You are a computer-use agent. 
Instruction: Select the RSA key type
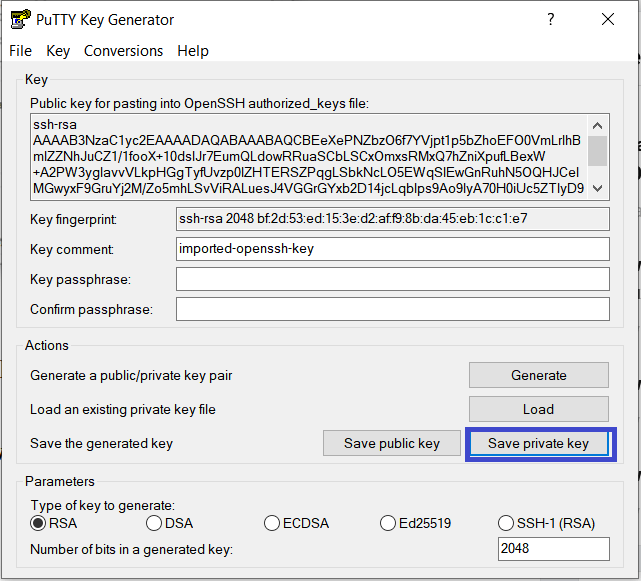pyautogui.click(x=54, y=523)
